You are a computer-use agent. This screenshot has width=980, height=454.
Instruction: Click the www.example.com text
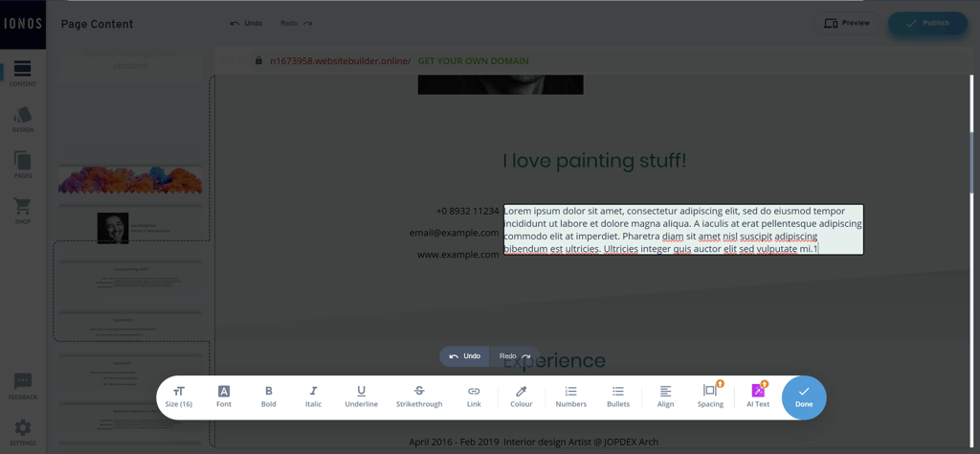click(458, 255)
